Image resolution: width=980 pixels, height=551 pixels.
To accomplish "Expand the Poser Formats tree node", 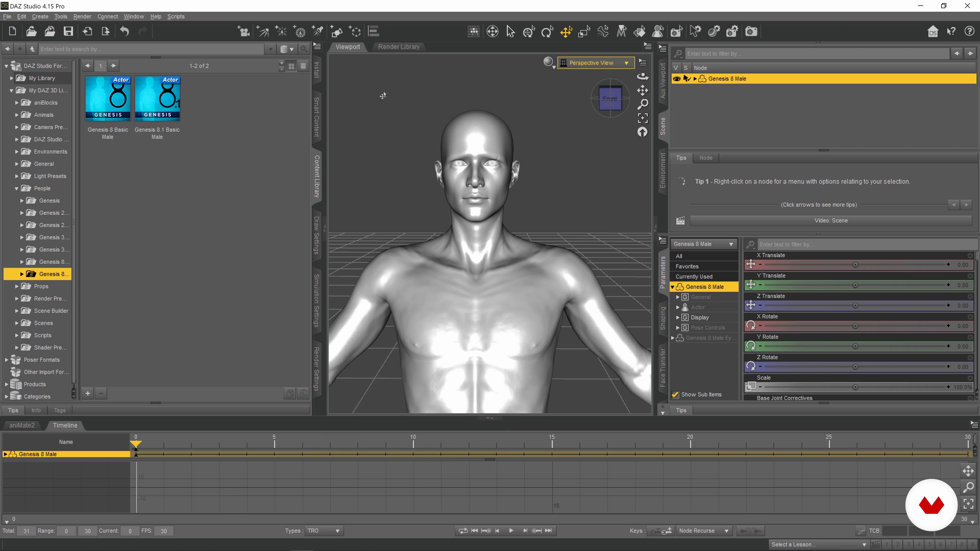I will [x=6, y=360].
